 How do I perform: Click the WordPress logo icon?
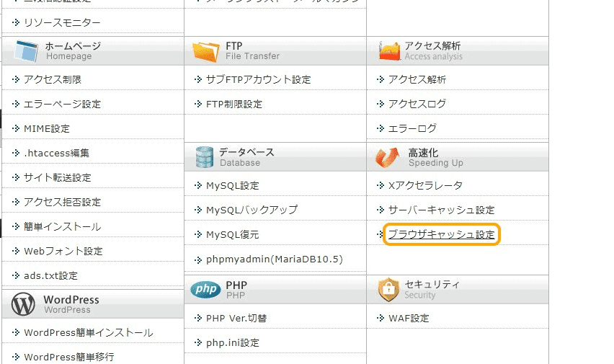23,304
